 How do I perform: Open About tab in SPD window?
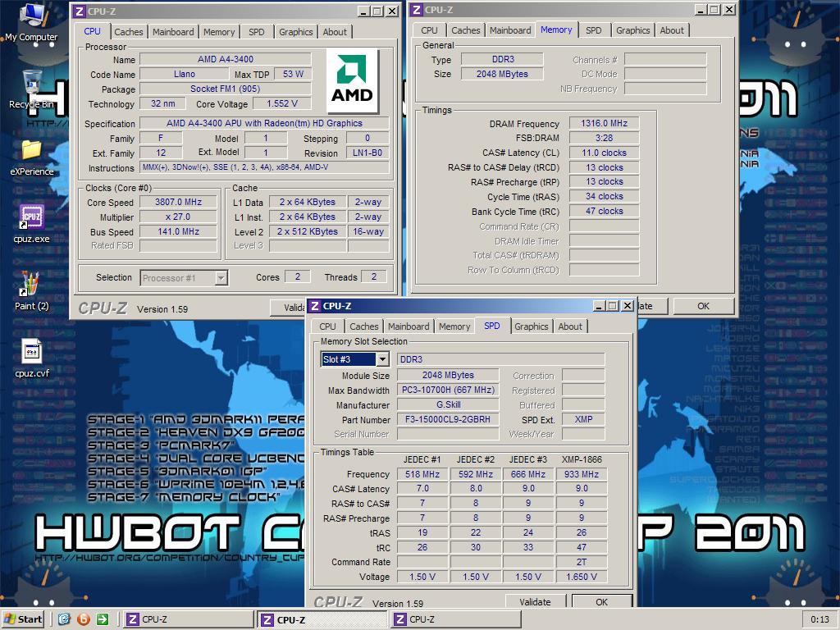tap(570, 326)
